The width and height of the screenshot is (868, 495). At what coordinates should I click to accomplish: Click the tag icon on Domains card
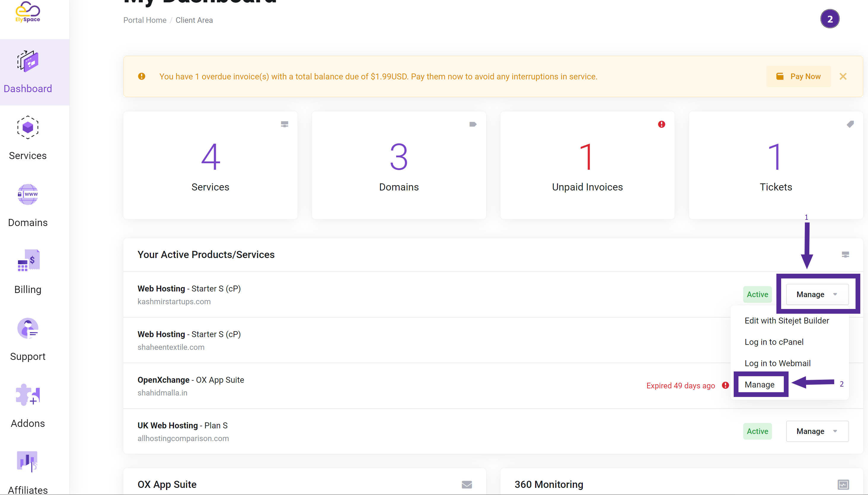click(473, 124)
